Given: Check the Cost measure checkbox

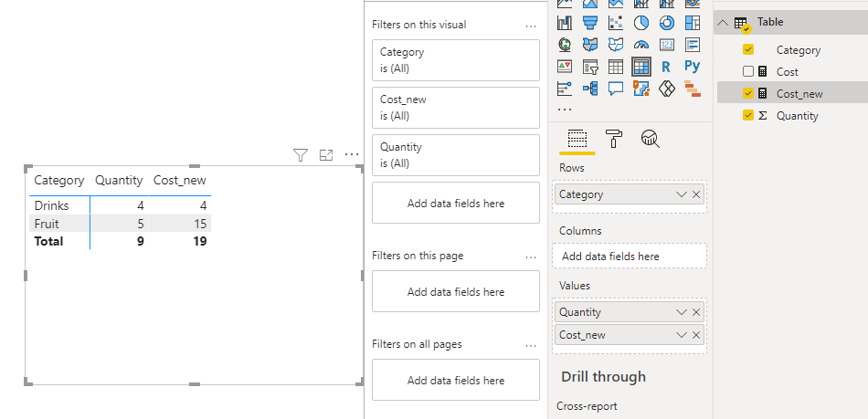Looking at the screenshot, I should click(748, 71).
